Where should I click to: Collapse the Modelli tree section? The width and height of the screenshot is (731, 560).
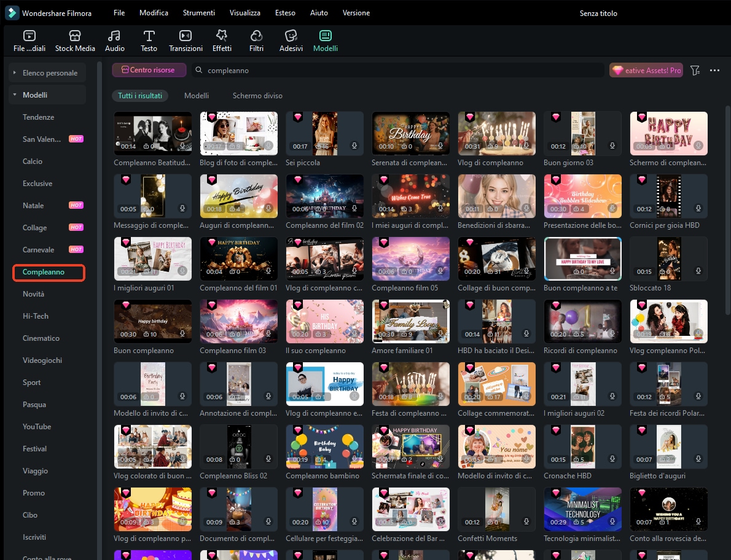pos(14,95)
